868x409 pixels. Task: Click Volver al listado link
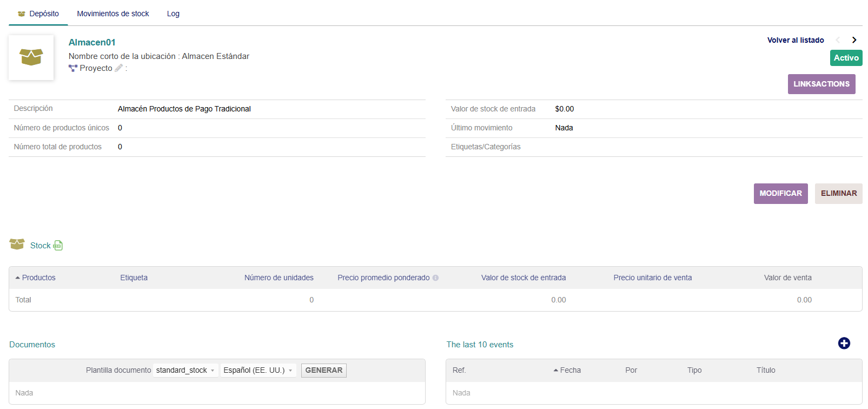(795, 40)
